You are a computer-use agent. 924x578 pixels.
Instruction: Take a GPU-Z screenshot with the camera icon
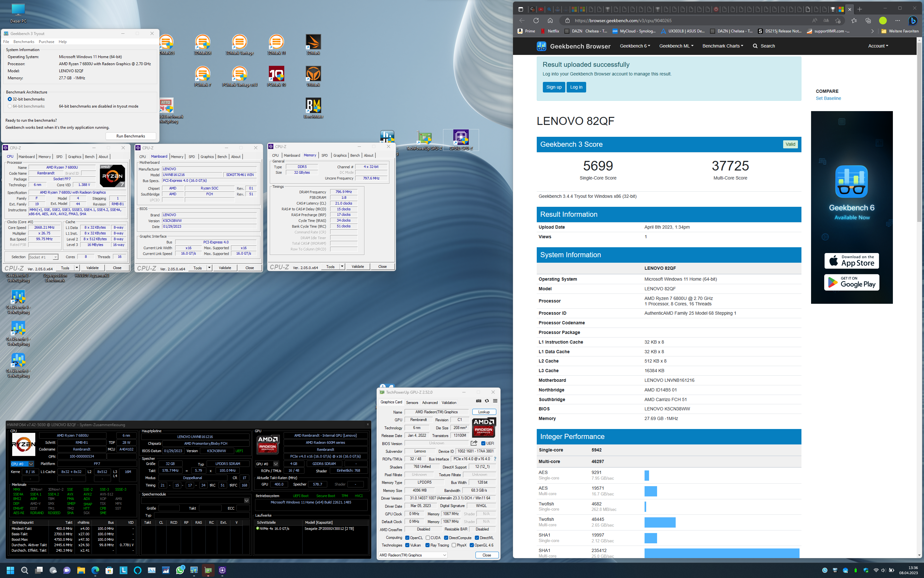478,401
